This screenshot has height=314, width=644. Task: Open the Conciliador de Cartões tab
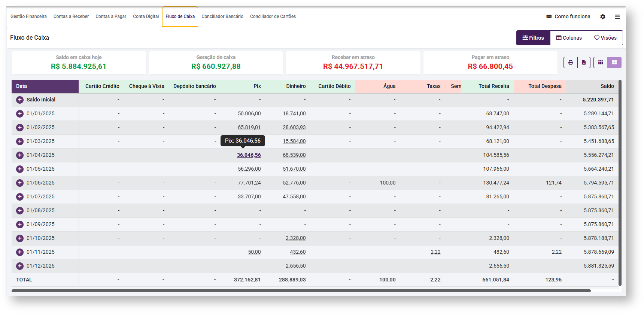click(273, 16)
